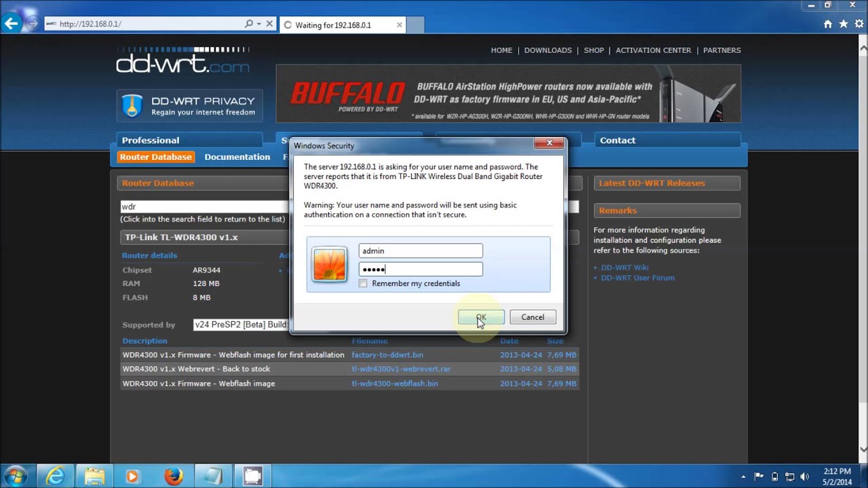Open Favorites star icon
Screen dimensions: 868x488
843,24
